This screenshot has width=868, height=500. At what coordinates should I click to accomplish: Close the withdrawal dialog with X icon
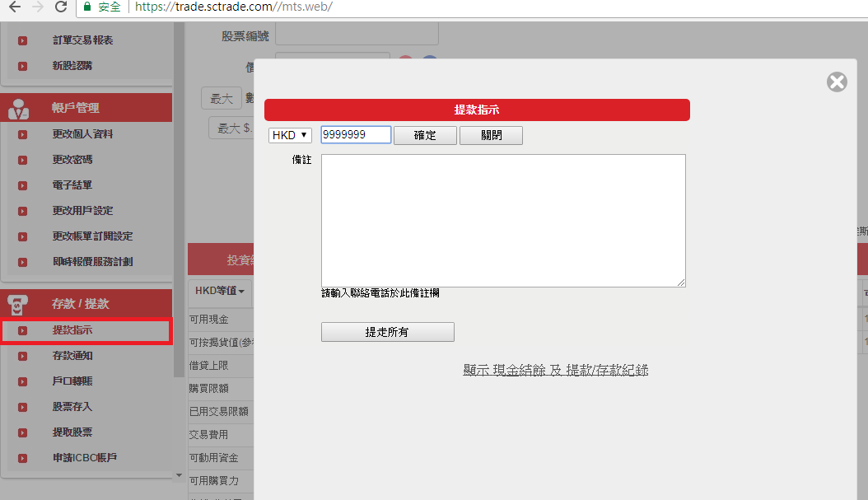(837, 82)
